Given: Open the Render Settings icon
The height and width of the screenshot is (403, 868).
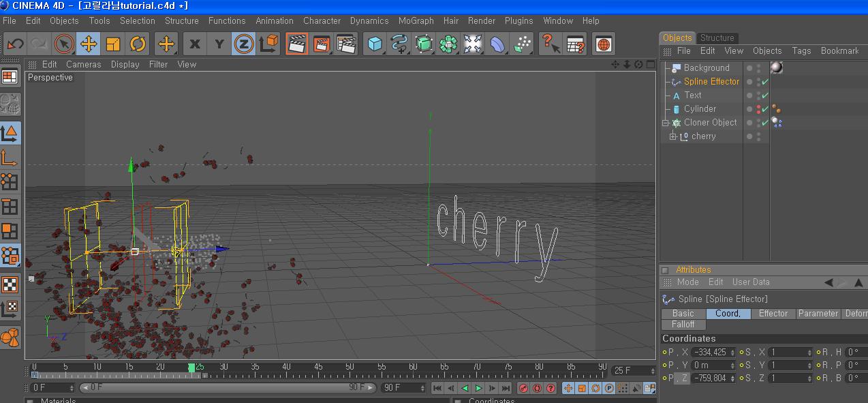Looking at the screenshot, I should pos(346,44).
